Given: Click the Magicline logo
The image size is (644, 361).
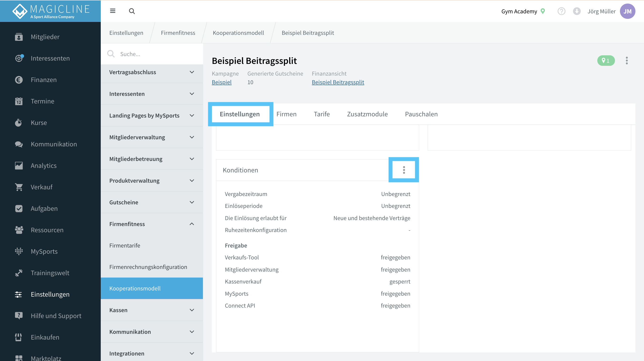Looking at the screenshot, I should tap(51, 11).
